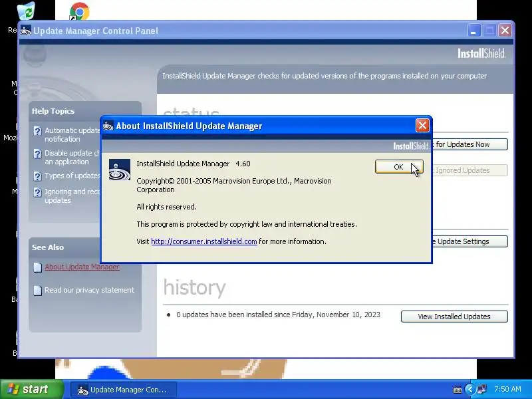Image resolution: width=532 pixels, height=399 pixels.
Task: Click the 7:50 AM taskbar clock
Action: coord(507,389)
